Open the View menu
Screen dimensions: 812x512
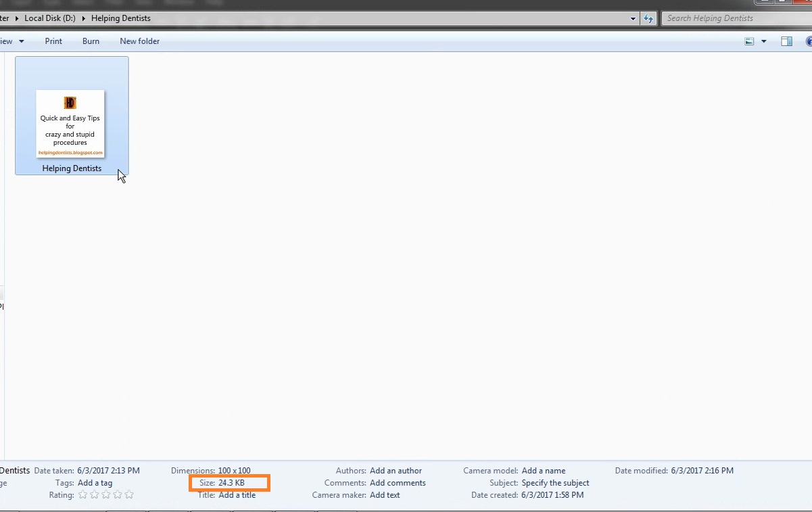(x=11, y=41)
